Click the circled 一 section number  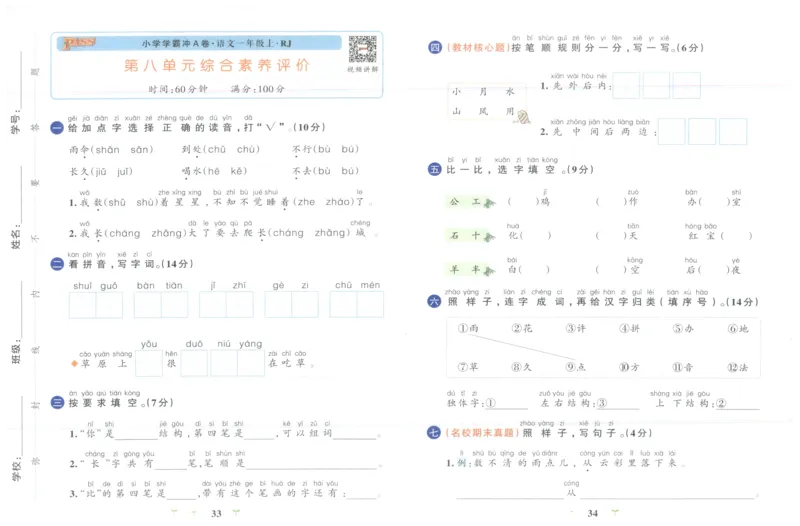pos(57,128)
